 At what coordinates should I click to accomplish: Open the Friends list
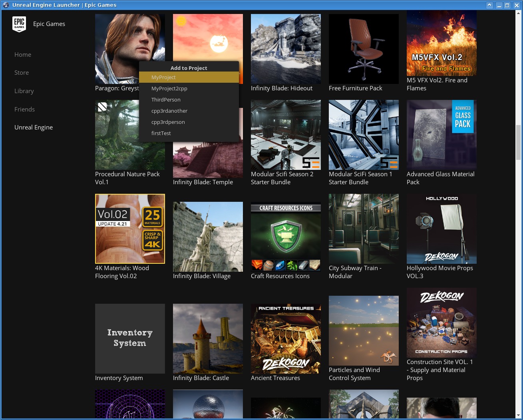click(x=24, y=109)
